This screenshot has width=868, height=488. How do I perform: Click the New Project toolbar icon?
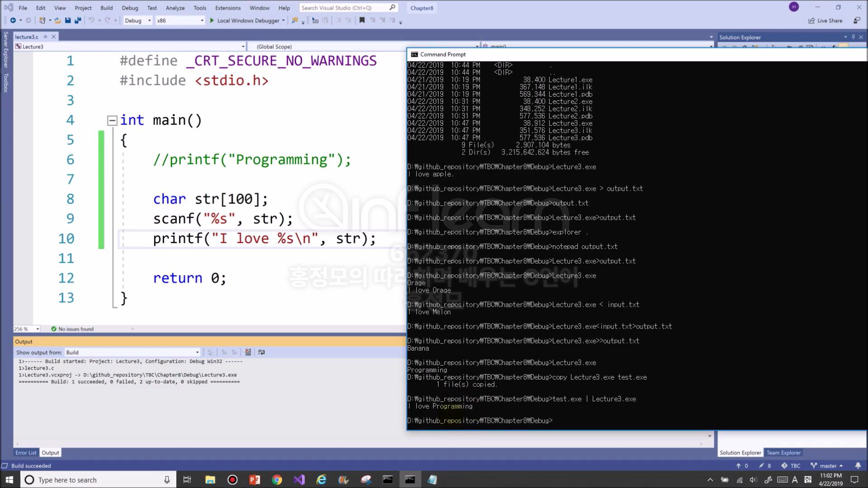pyautogui.click(x=42, y=20)
